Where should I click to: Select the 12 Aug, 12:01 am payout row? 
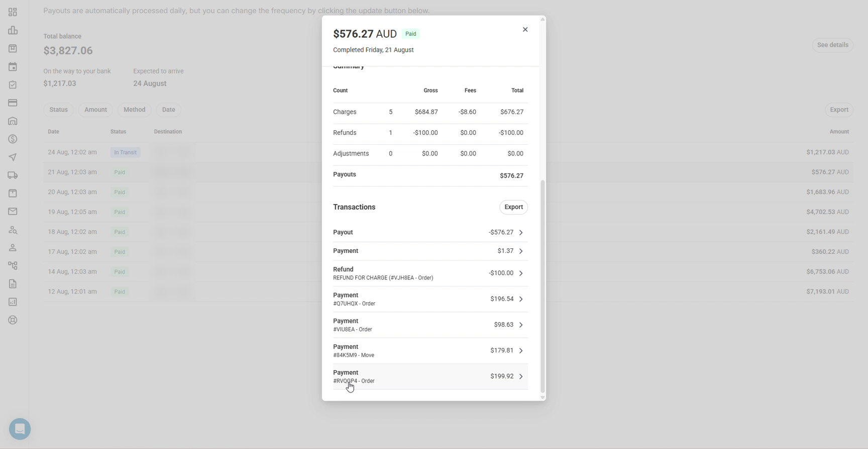point(449,292)
